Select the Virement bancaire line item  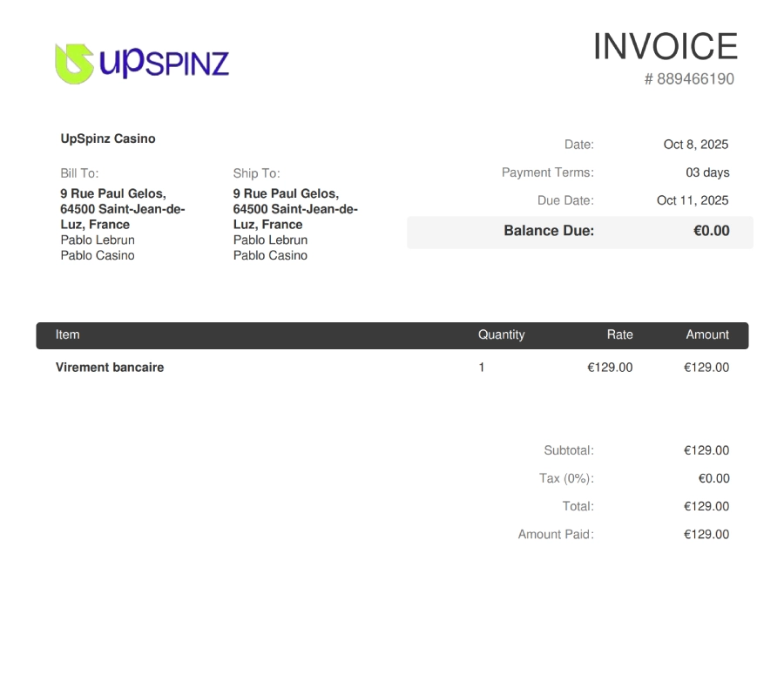click(112, 367)
